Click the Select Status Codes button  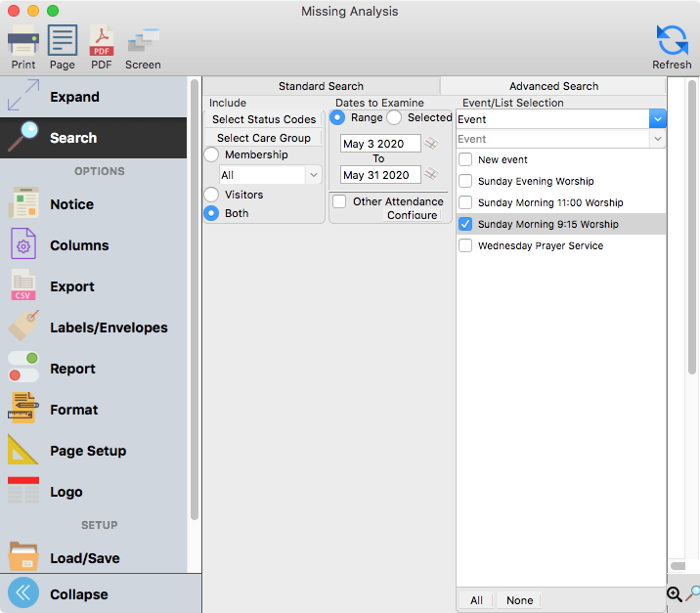(264, 119)
